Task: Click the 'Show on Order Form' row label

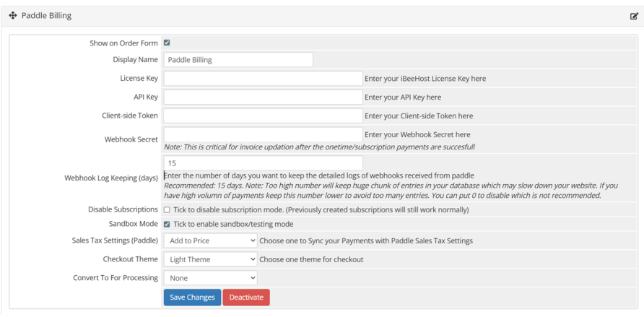Action: point(123,43)
